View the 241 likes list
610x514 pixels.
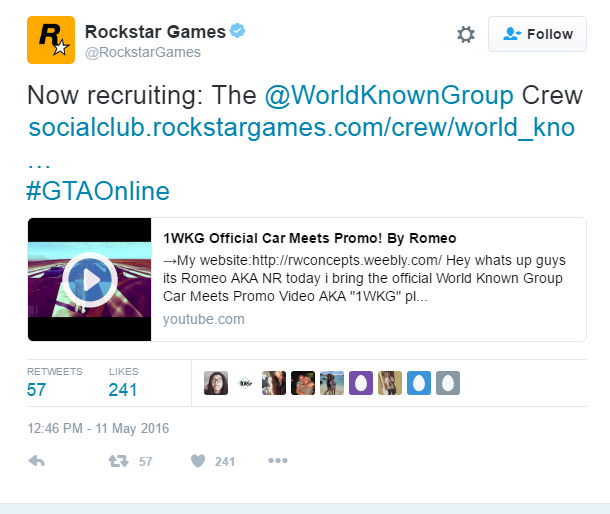pyautogui.click(x=123, y=389)
